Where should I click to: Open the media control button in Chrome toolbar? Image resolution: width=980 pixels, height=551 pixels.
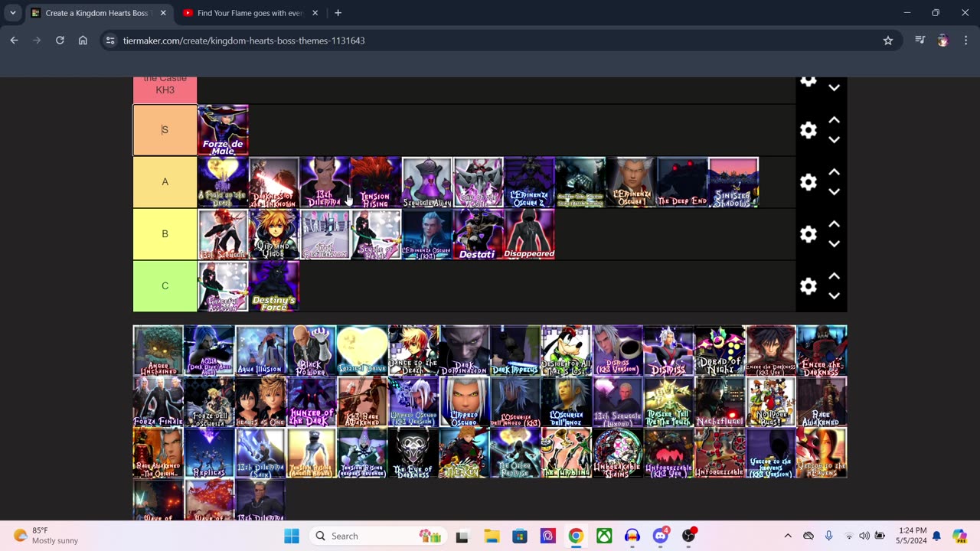click(920, 41)
